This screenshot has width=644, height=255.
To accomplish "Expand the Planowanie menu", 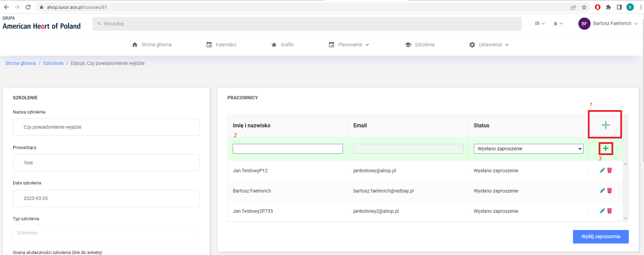I will (x=349, y=45).
